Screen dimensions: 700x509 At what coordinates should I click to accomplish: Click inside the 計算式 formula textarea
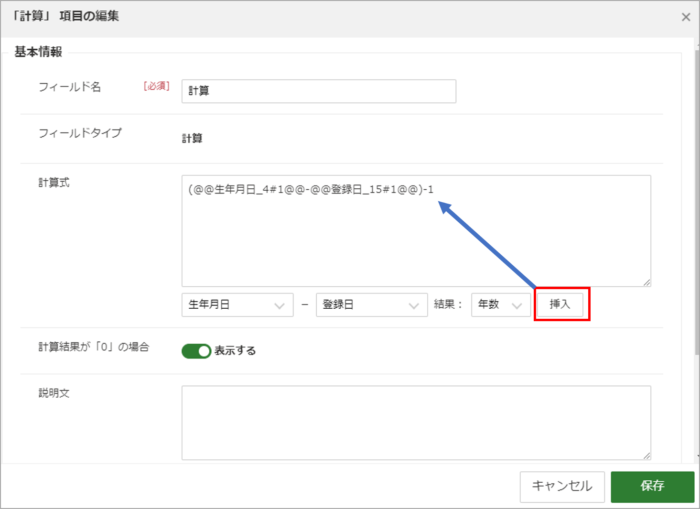(x=416, y=231)
